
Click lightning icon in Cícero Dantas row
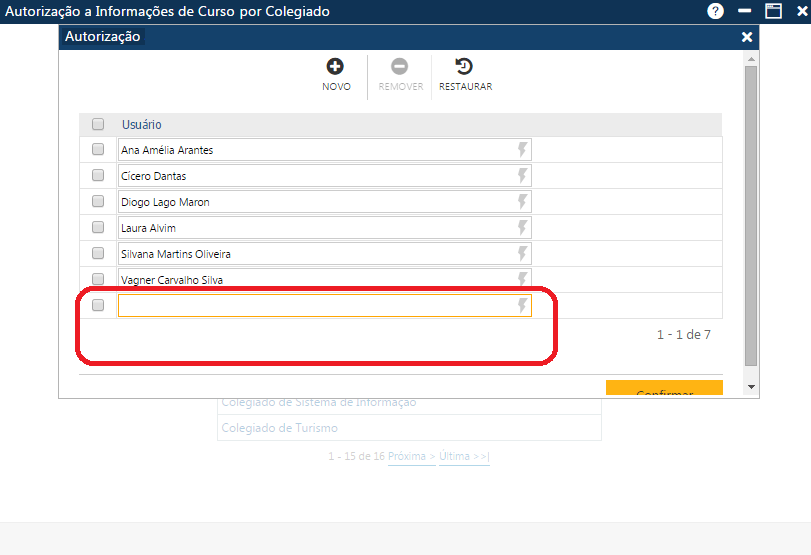[521, 176]
